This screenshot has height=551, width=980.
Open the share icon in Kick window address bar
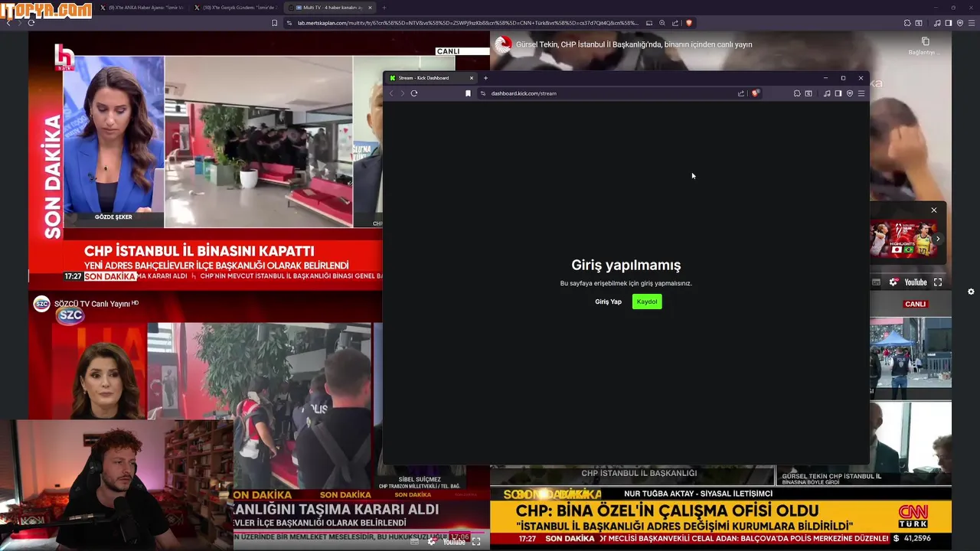coord(740,93)
